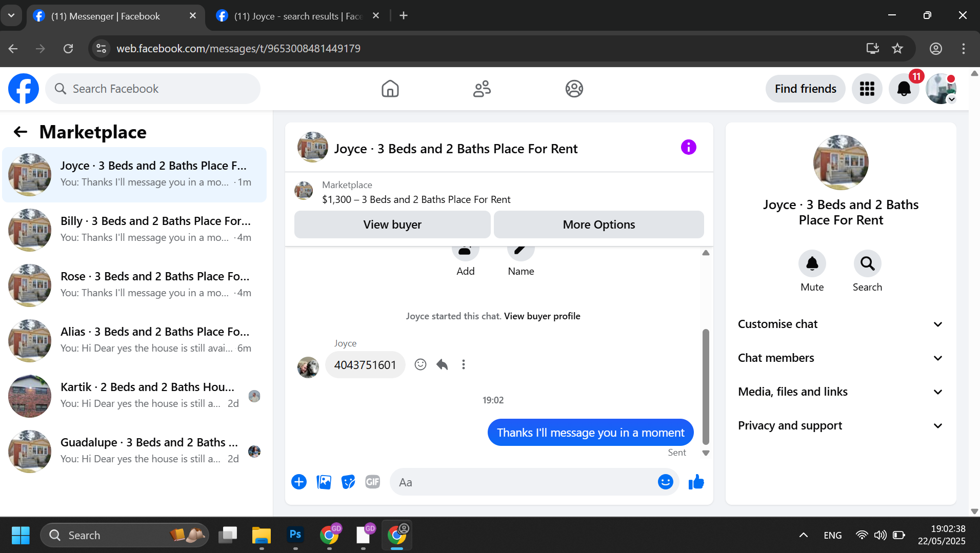Open the Groups icon in top navigation
This screenshot has height=553, width=980.
point(574,89)
